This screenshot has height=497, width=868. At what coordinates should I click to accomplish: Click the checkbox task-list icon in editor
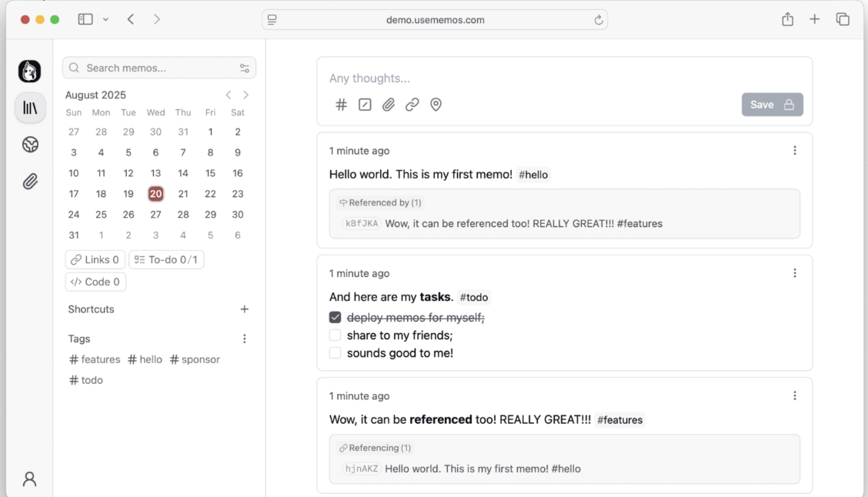(365, 105)
